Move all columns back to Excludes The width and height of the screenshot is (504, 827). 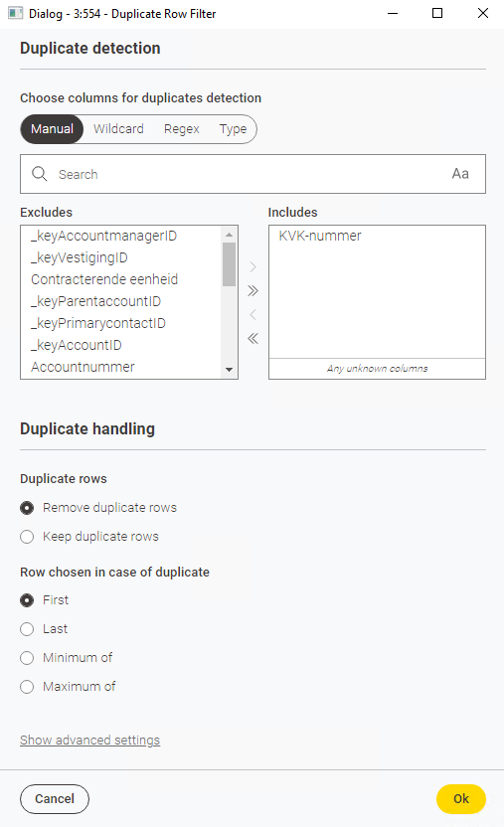[x=253, y=339]
